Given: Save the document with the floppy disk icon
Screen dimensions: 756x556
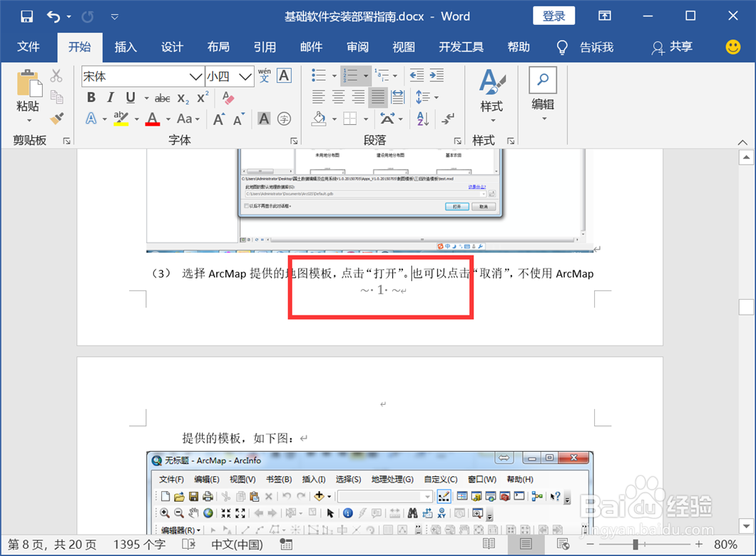Looking at the screenshot, I should [x=26, y=16].
